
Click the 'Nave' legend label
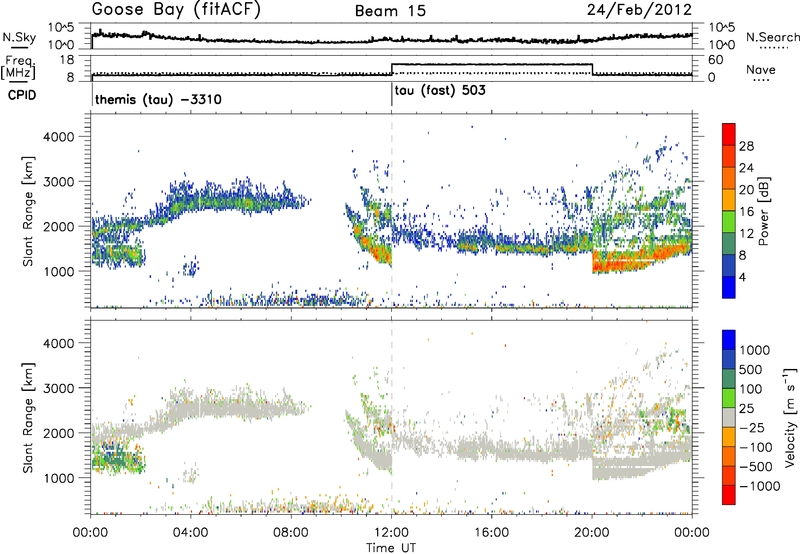tap(761, 70)
